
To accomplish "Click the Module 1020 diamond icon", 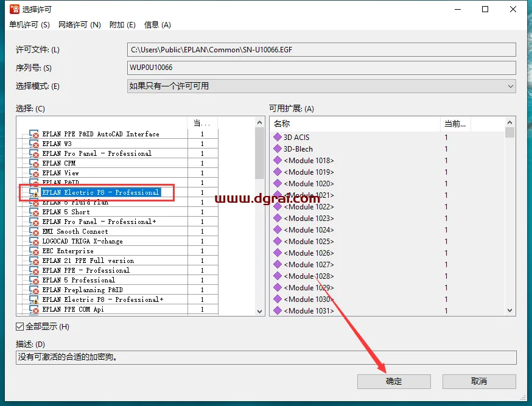I will tap(278, 183).
